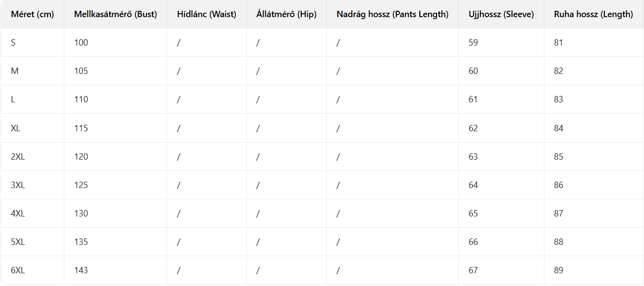
Task: Click sleeve value 59 in the S row
Action: point(473,43)
